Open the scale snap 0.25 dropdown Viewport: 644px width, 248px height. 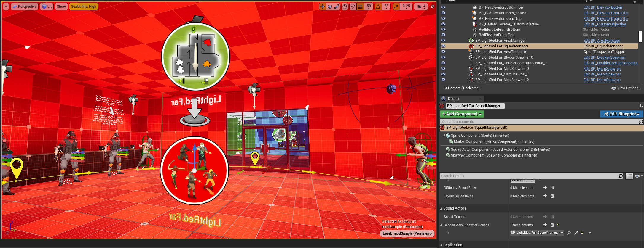406,7
